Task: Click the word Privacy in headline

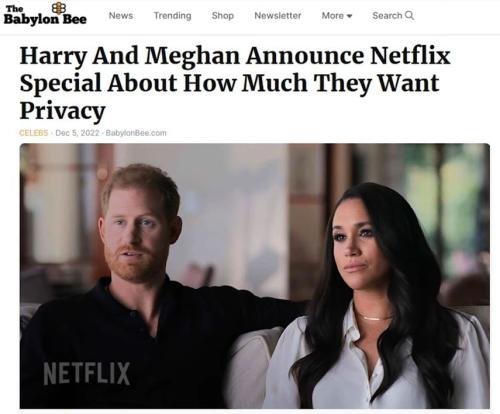Action: pos(63,111)
